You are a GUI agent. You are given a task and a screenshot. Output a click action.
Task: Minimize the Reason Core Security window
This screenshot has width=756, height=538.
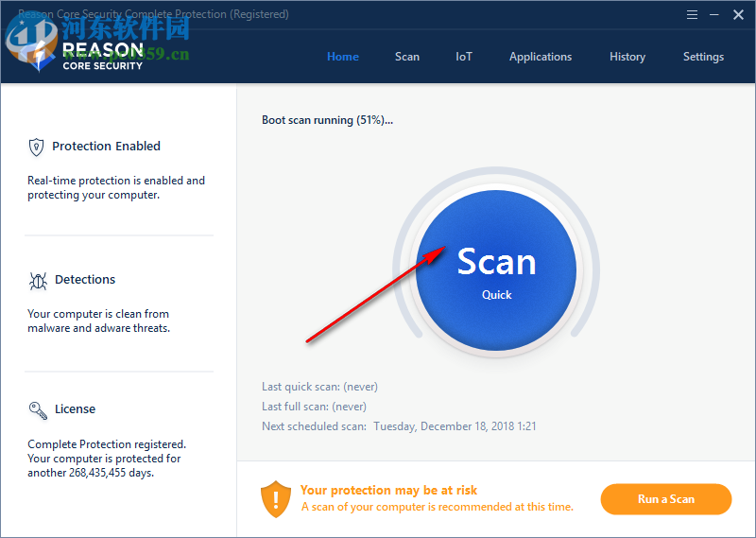pos(714,15)
